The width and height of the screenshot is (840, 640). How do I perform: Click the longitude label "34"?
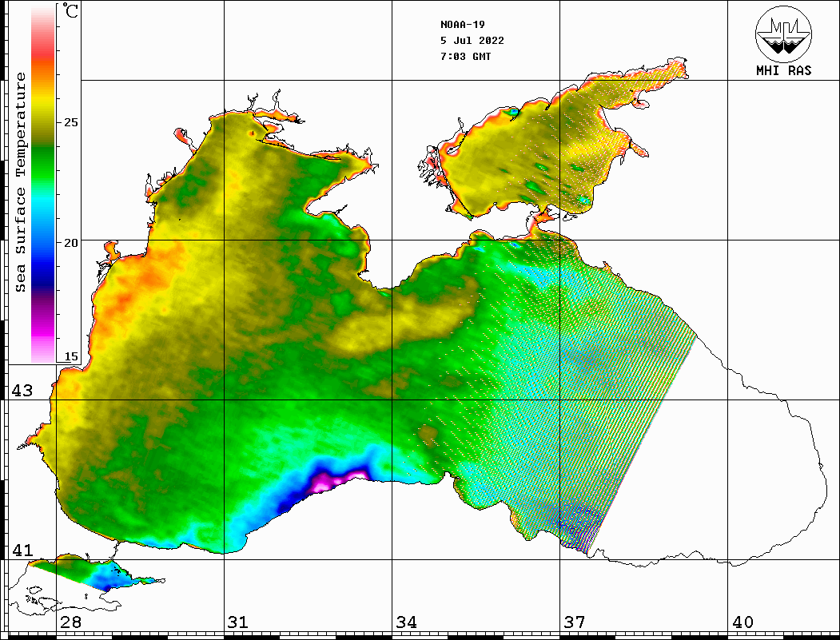[407, 622]
